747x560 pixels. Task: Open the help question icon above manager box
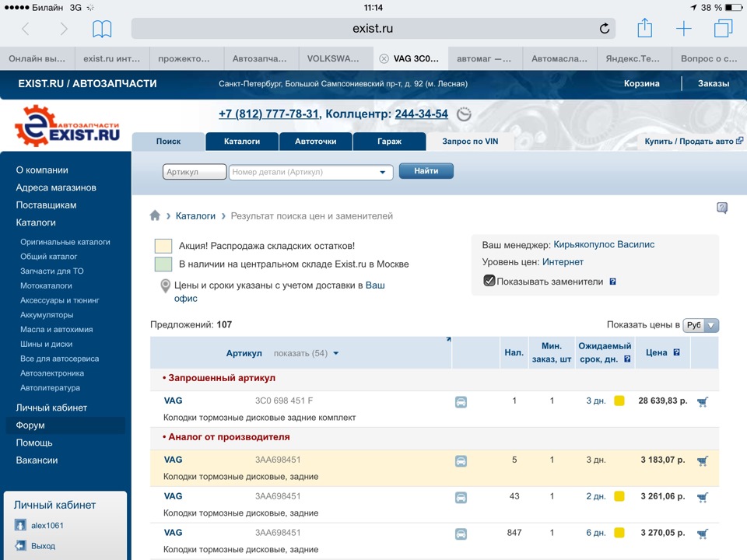click(722, 208)
